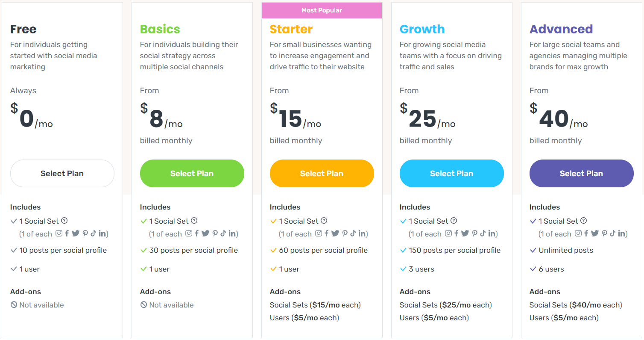Image resolution: width=644 pixels, height=340 pixels.
Task: Click the Growth plan heading
Action: [422, 29]
